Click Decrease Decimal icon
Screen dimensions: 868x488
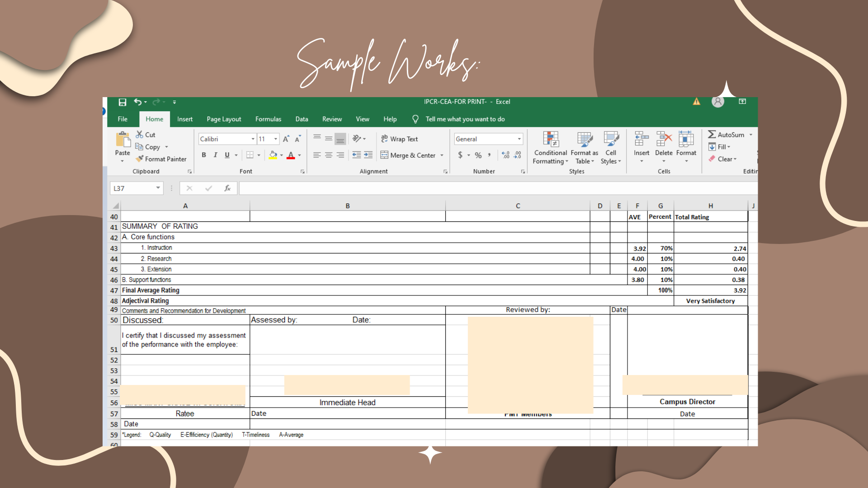(x=518, y=155)
